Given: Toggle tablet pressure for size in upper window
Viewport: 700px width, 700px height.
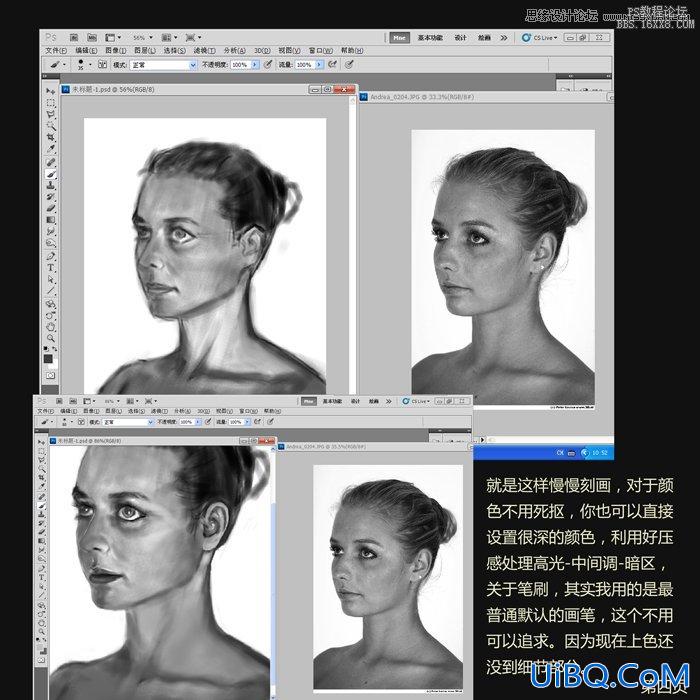Looking at the screenshot, I should (x=349, y=65).
